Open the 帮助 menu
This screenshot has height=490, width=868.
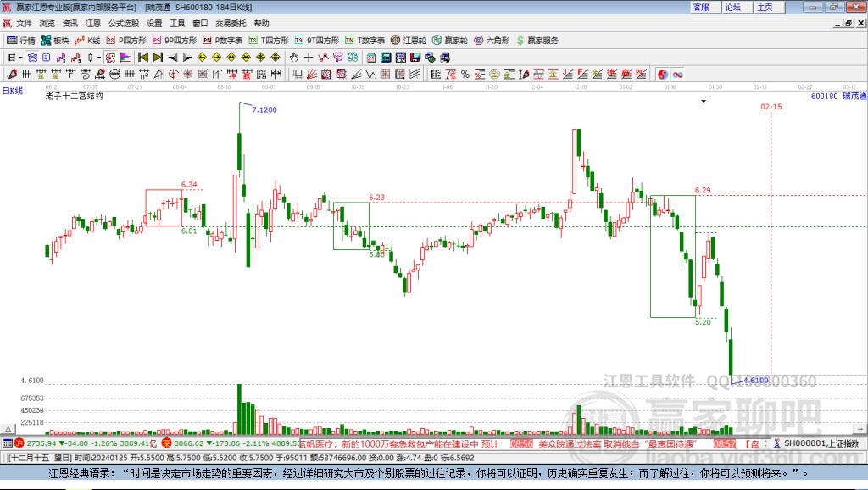pyautogui.click(x=261, y=23)
